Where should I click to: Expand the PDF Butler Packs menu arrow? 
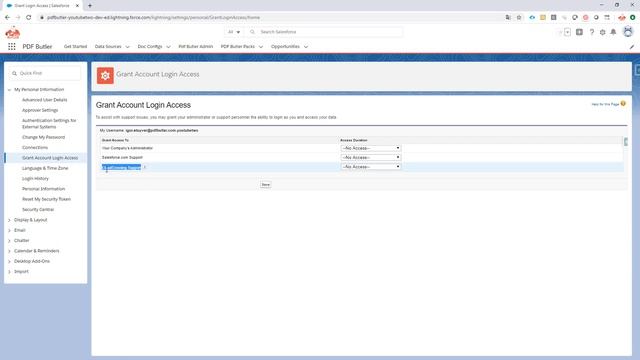point(261,47)
